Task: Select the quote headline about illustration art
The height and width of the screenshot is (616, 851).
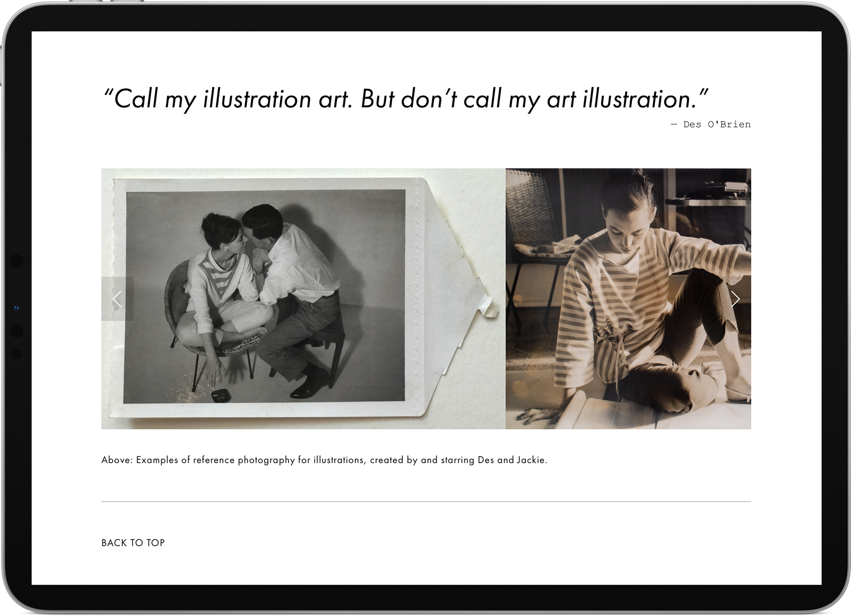Action: pos(406,99)
